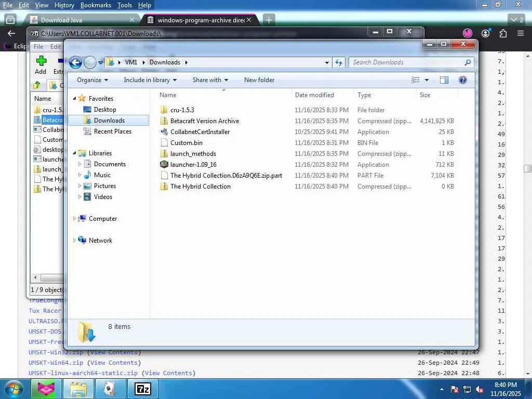Select the launch_methods zip icon
This screenshot has height=399, width=532.
pos(164,154)
